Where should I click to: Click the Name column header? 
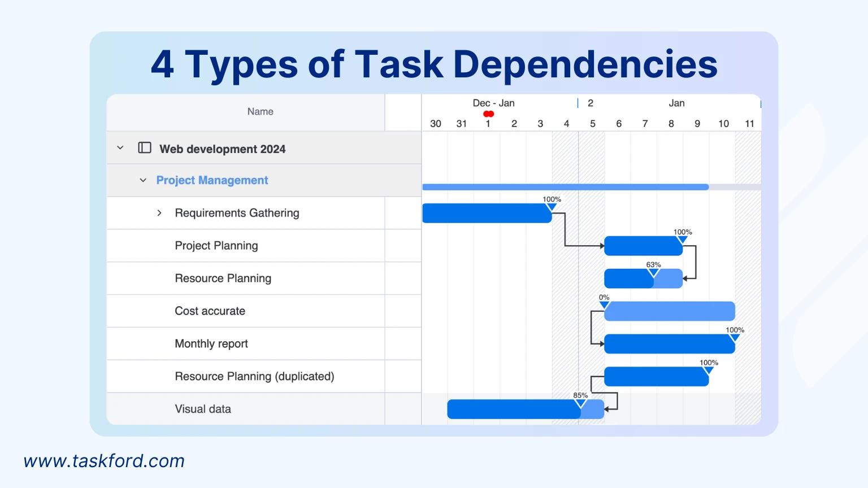[x=260, y=111]
